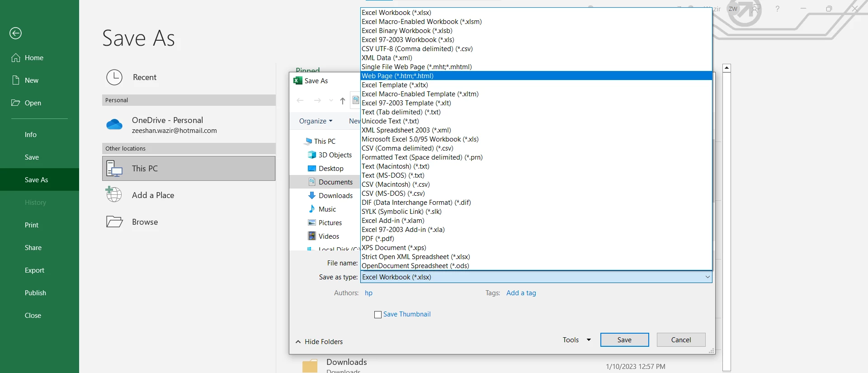Screen dimensions: 868x373
Task: Click the hp author name
Action: (368, 293)
